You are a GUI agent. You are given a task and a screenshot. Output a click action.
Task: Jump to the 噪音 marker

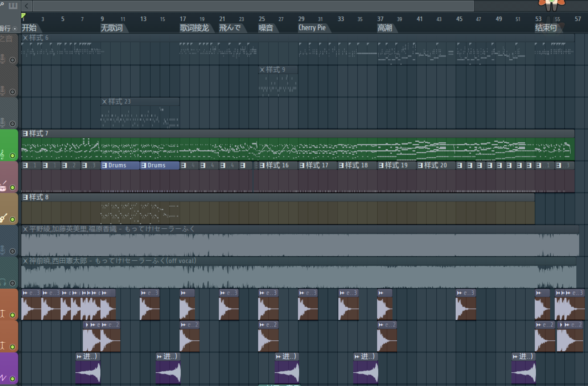tap(266, 28)
